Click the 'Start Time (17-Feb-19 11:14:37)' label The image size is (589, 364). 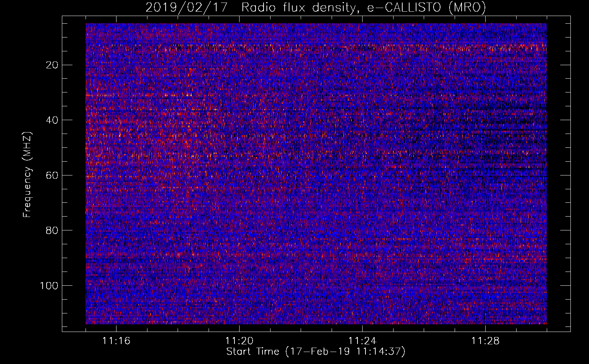316,352
